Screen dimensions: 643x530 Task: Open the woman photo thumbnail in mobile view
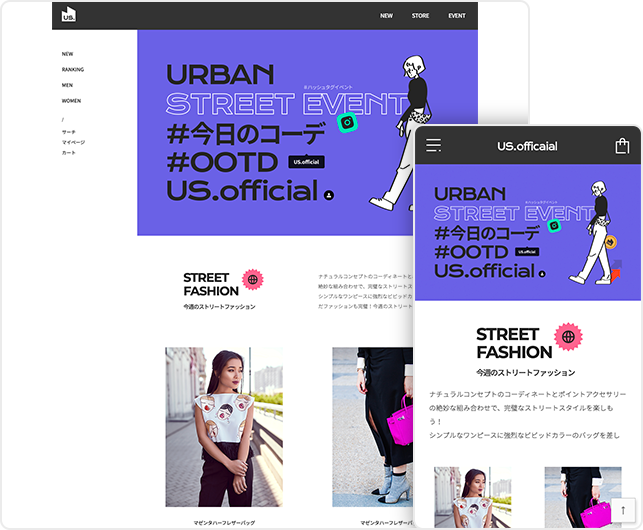(473, 497)
